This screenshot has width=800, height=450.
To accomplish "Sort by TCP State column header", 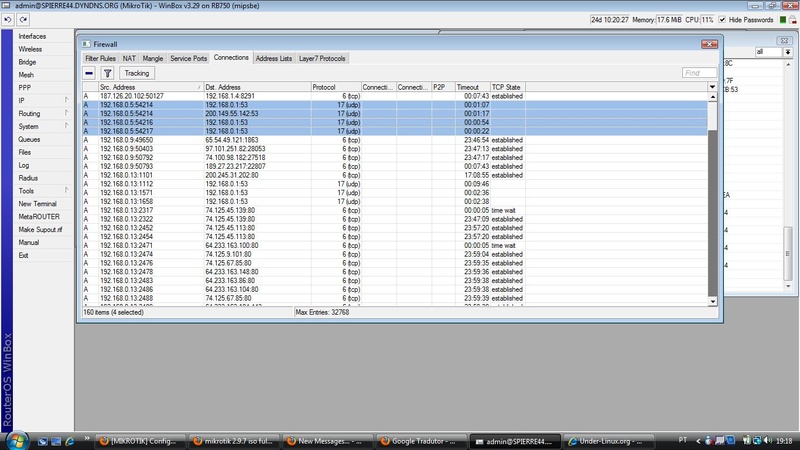I will tap(508, 87).
